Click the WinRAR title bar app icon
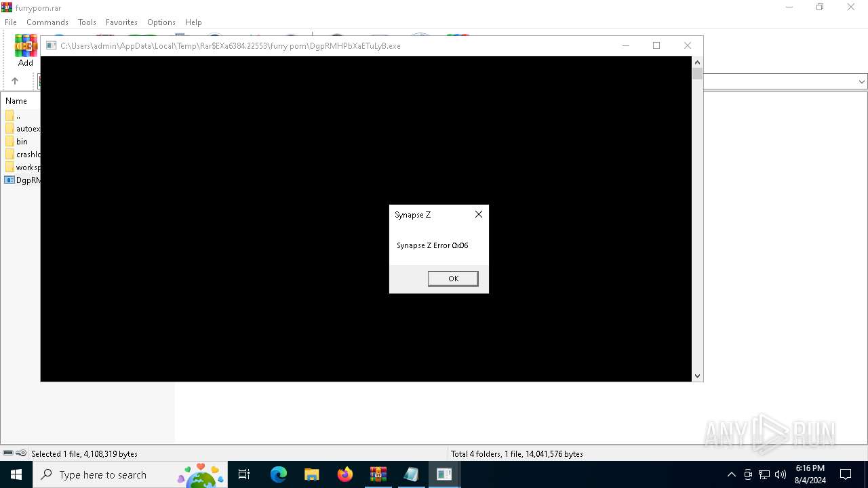This screenshot has height=488, width=868. pyautogui.click(x=7, y=7)
